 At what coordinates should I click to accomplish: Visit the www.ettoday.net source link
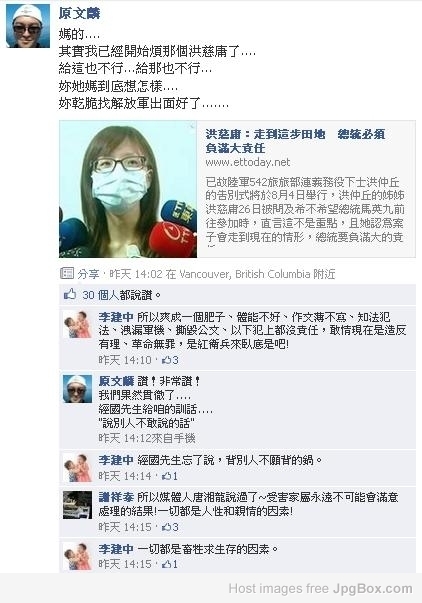pyautogui.click(x=248, y=162)
